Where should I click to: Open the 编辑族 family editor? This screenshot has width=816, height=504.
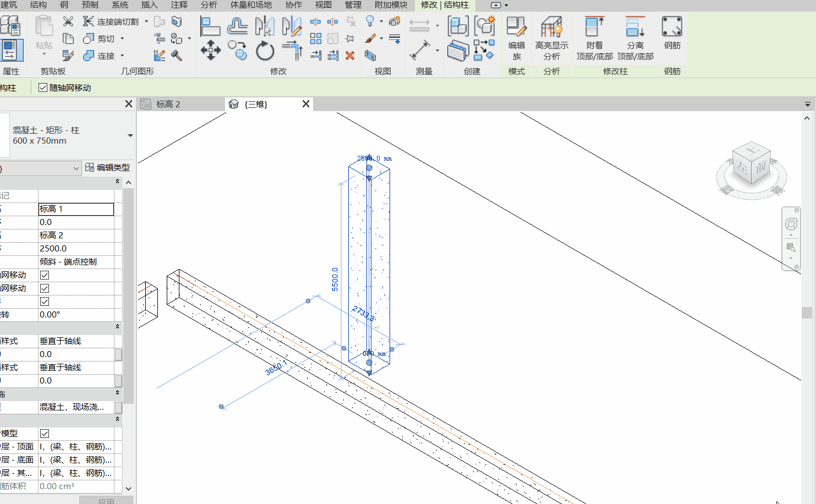517,39
